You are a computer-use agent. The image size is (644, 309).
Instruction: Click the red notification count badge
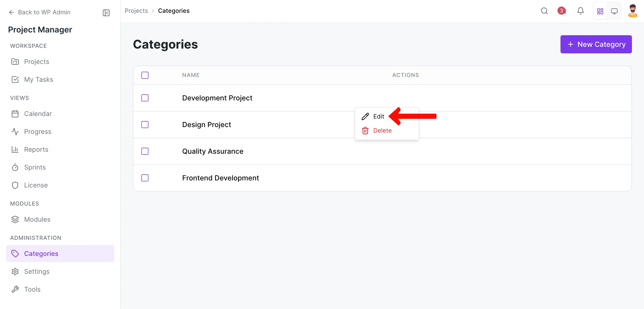[x=561, y=11]
